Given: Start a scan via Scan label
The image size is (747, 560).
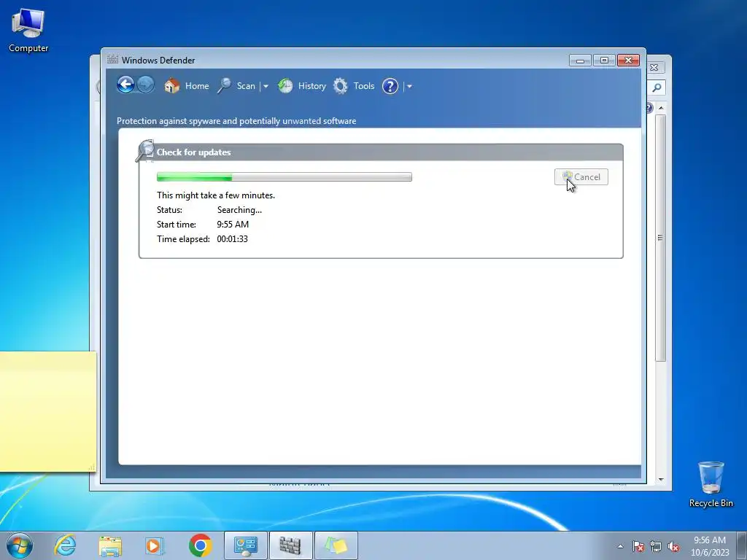Looking at the screenshot, I should pos(246,86).
